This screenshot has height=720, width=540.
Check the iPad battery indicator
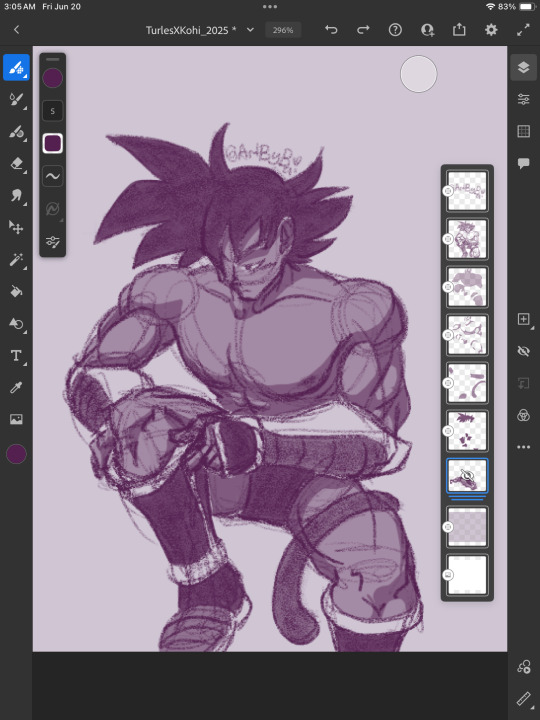[x=528, y=7]
